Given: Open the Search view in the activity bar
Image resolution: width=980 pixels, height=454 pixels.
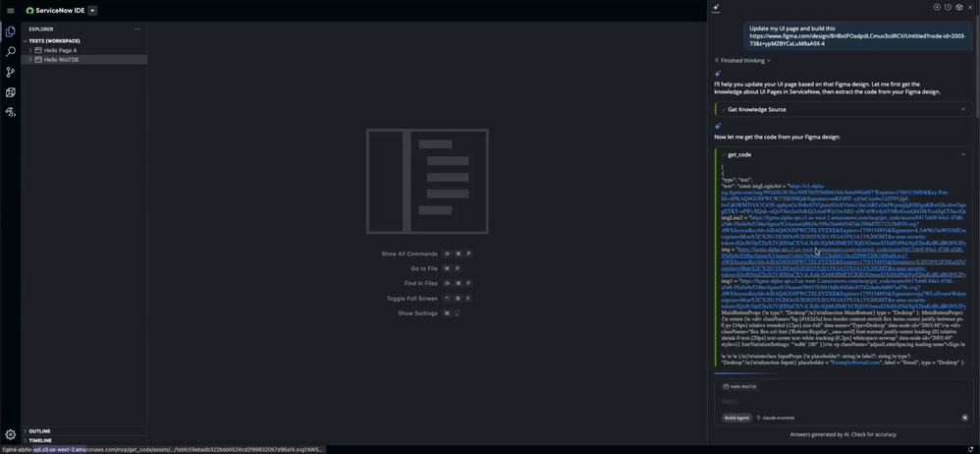Looking at the screenshot, I should pyautogui.click(x=10, y=52).
